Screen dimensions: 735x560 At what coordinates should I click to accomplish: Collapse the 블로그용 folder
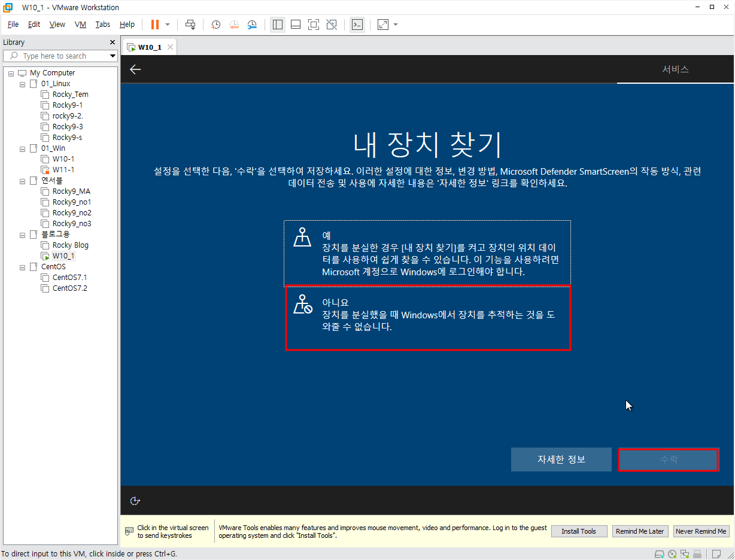pyautogui.click(x=22, y=235)
